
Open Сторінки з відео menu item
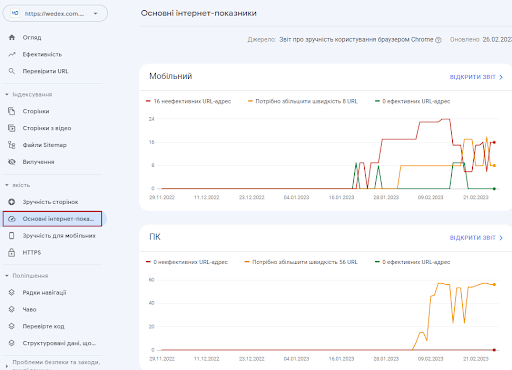tap(53, 128)
